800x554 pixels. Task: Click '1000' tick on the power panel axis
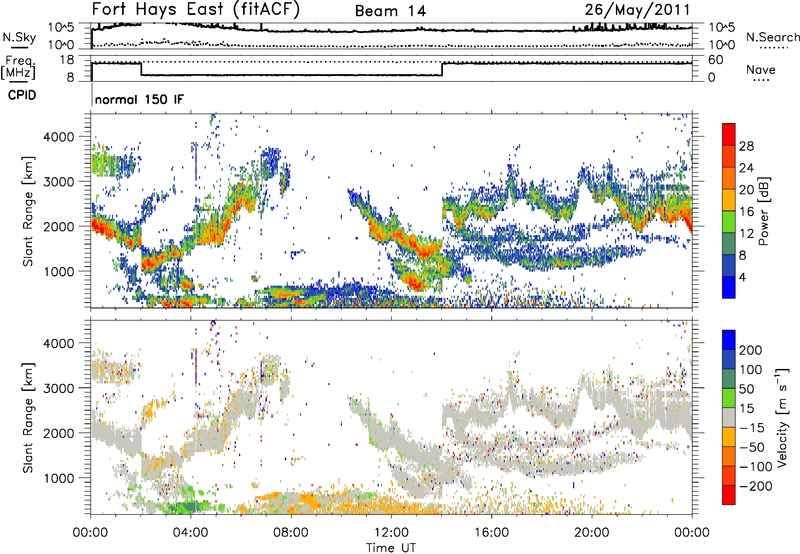pos(62,271)
